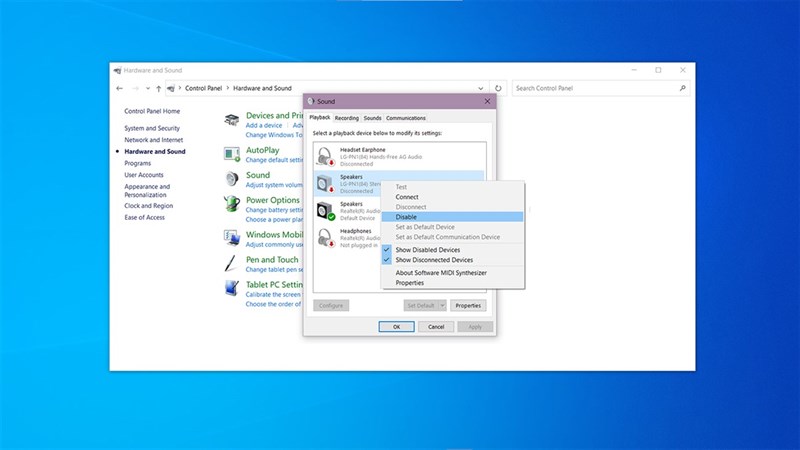Screen dimensions: 800x450
Task: Open Ease of Access link
Action: (144, 217)
